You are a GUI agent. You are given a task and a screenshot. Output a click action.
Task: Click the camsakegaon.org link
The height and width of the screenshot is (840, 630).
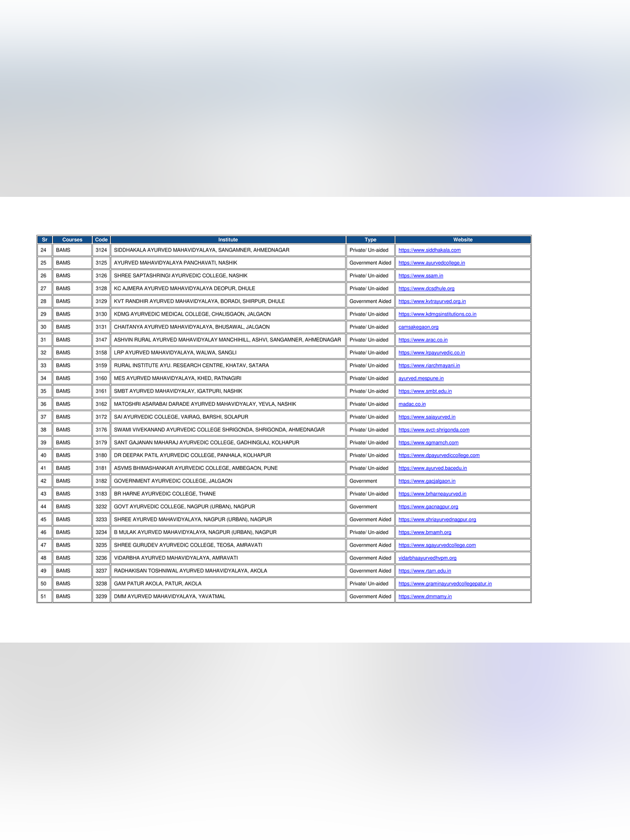coord(418,327)
